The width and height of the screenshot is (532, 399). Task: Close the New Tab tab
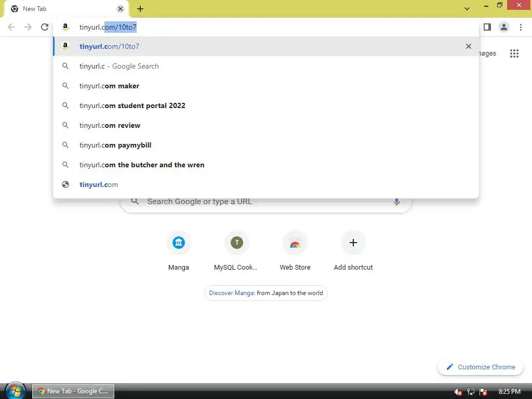pos(121,9)
